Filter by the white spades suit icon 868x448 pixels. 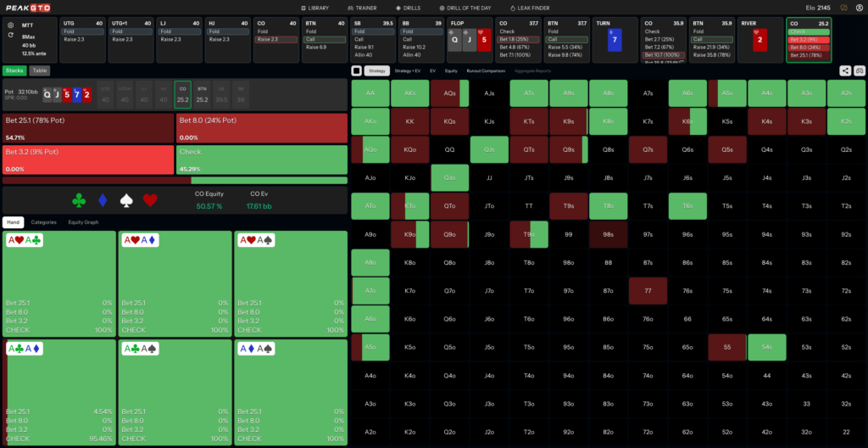[127, 200]
